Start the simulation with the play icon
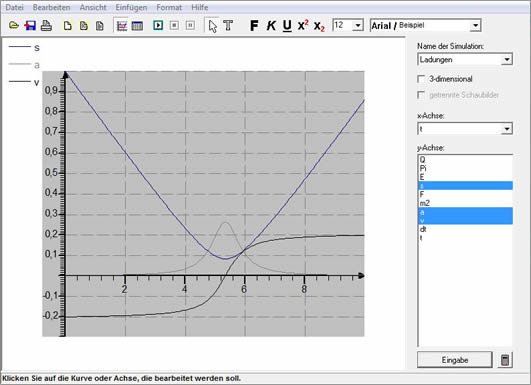 coord(158,25)
